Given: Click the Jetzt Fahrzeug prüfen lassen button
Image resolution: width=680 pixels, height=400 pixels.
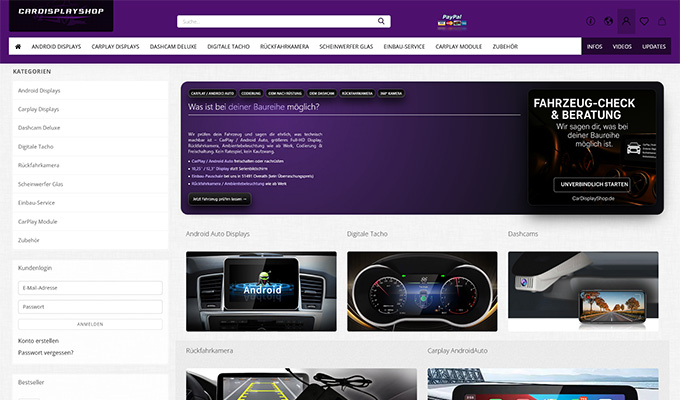Looking at the screenshot, I should 220,199.
